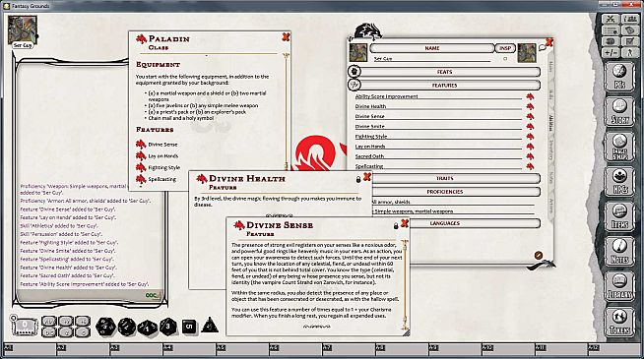This screenshot has width=644, height=359.
Task: Click the Ser Guy name field
Action: pyautogui.click(x=432, y=59)
